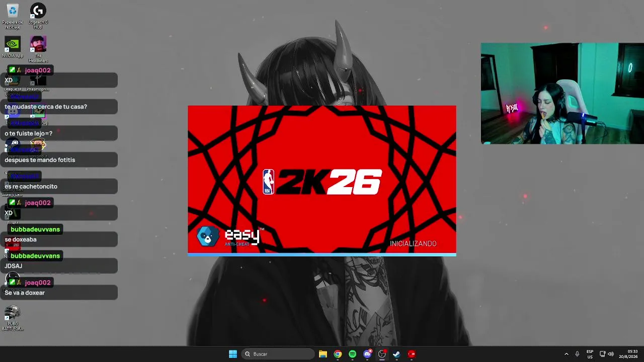Open Spotify from the taskbar

[352, 354]
